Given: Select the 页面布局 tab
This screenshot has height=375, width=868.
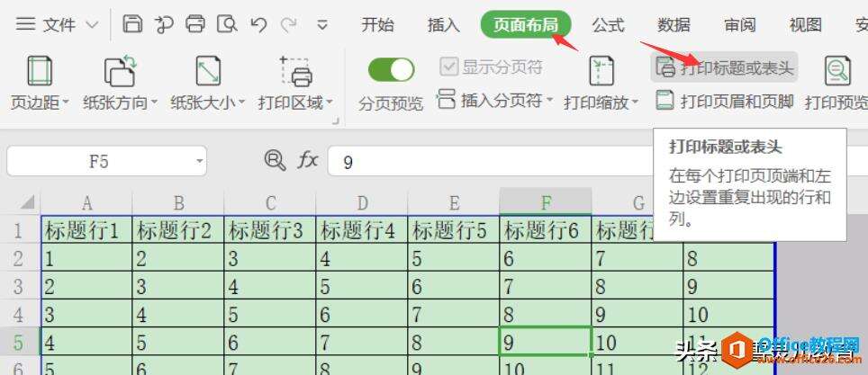Looking at the screenshot, I should coord(525,25).
